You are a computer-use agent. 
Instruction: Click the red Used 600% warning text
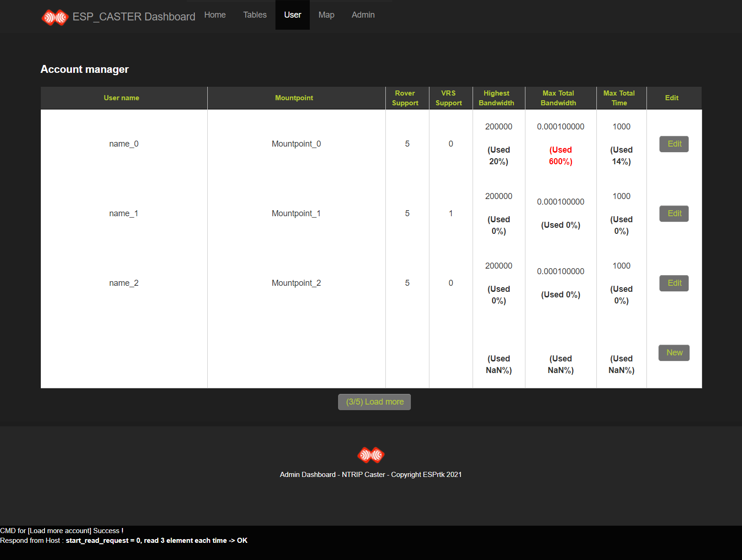pyautogui.click(x=560, y=155)
